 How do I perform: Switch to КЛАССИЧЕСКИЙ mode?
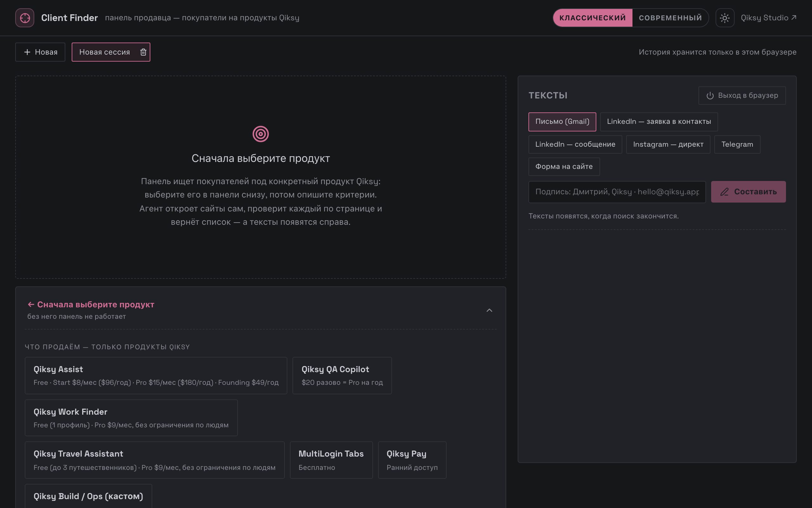(x=593, y=18)
